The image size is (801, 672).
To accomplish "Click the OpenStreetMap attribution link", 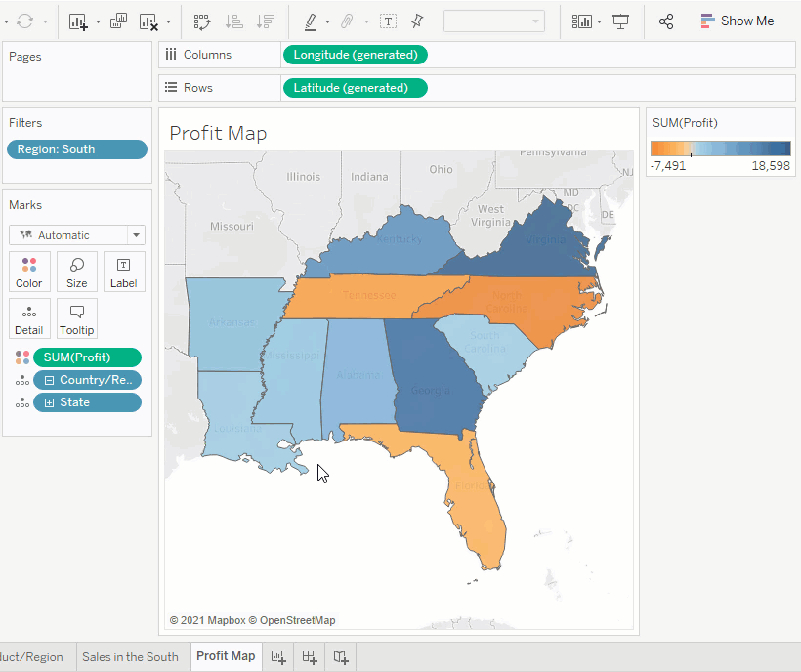I will click(x=296, y=620).
